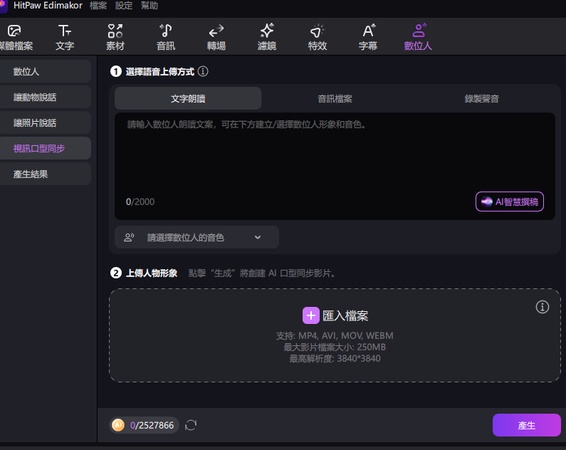Click the purple 產生 generate button
566x450 pixels.
pyautogui.click(x=527, y=425)
